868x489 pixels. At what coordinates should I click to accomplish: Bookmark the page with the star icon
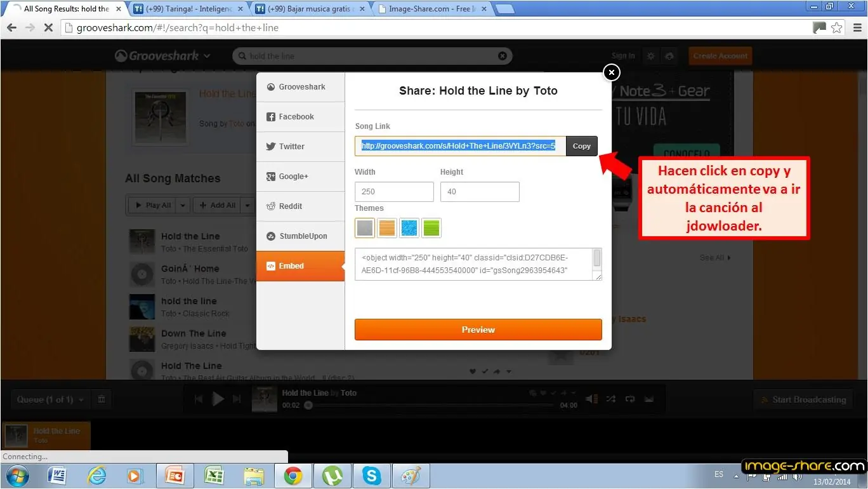click(x=837, y=28)
